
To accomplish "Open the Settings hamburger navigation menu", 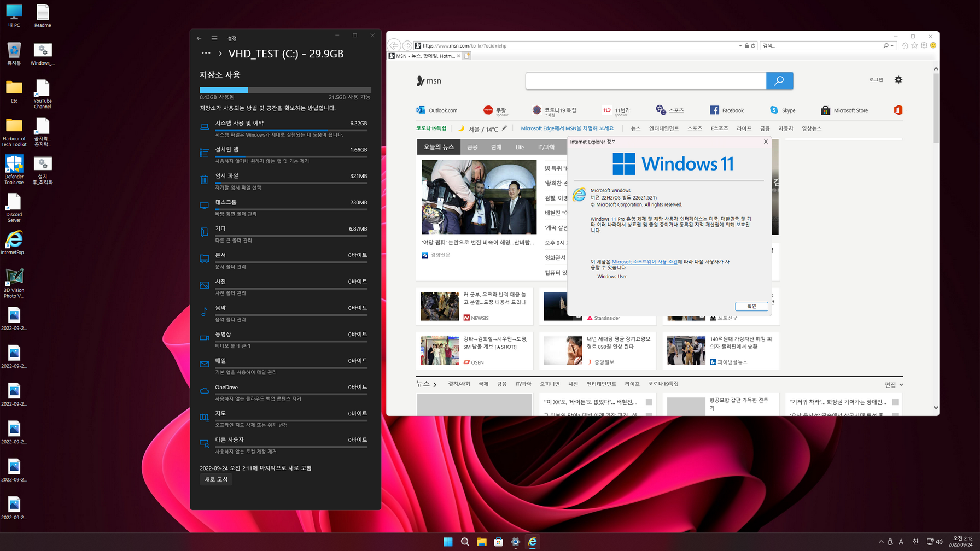I will pyautogui.click(x=214, y=38).
